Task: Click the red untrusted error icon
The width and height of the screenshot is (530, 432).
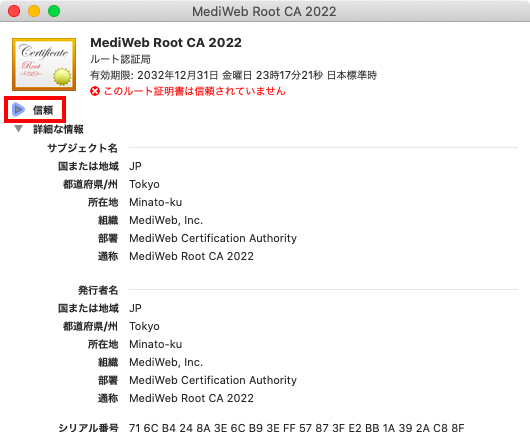Action: (x=95, y=91)
